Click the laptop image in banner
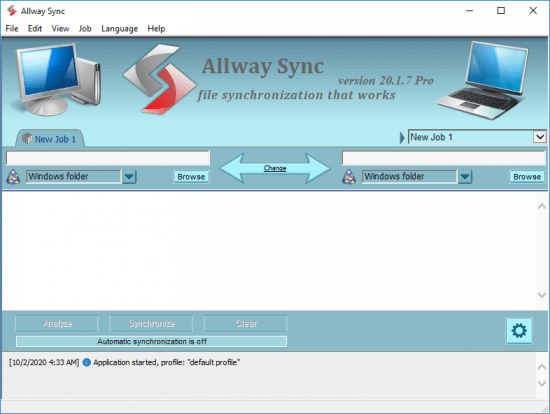The width and height of the screenshot is (550, 414). point(483,80)
